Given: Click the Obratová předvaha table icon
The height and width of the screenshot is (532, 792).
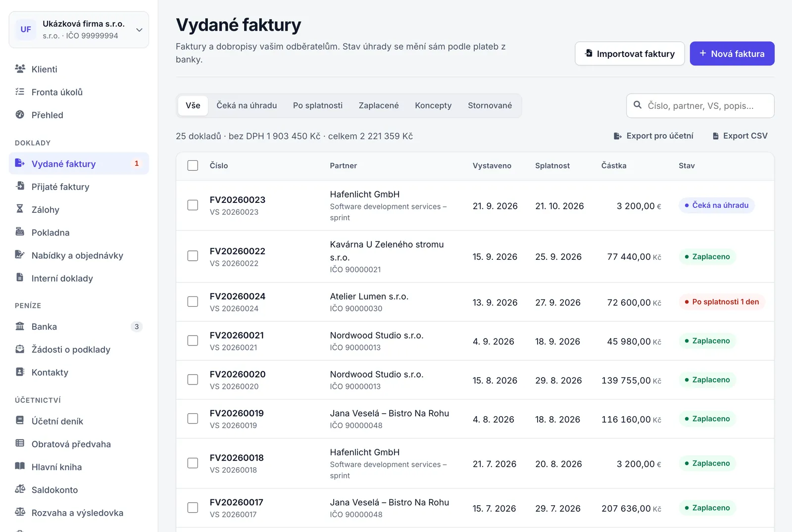Looking at the screenshot, I should point(20,443).
